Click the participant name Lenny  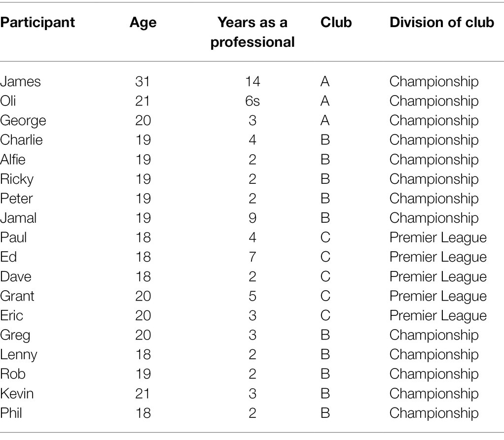point(19,355)
